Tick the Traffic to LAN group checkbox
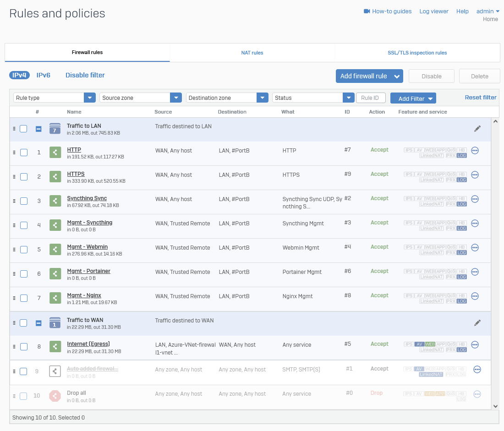Viewport: 504px width, 431px height. (23, 129)
